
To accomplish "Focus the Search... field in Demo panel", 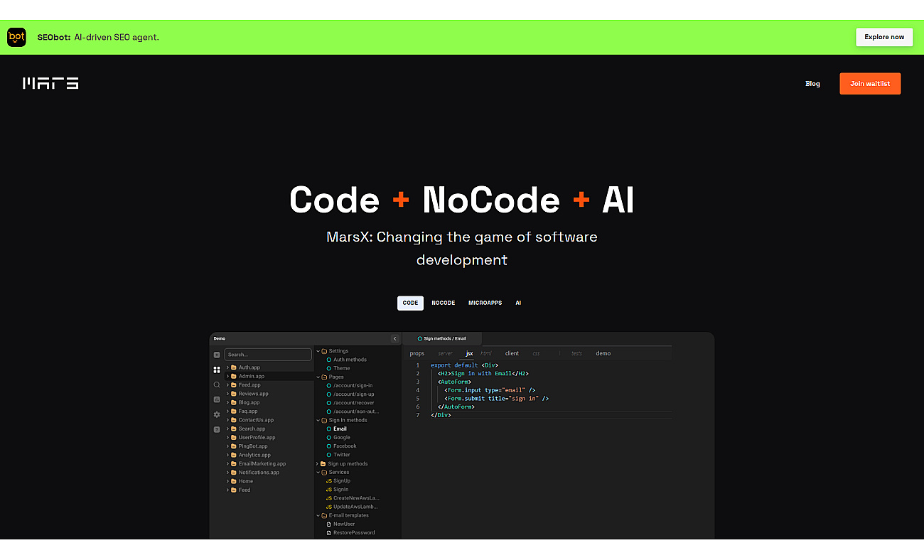I will pyautogui.click(x=268, y=354).
